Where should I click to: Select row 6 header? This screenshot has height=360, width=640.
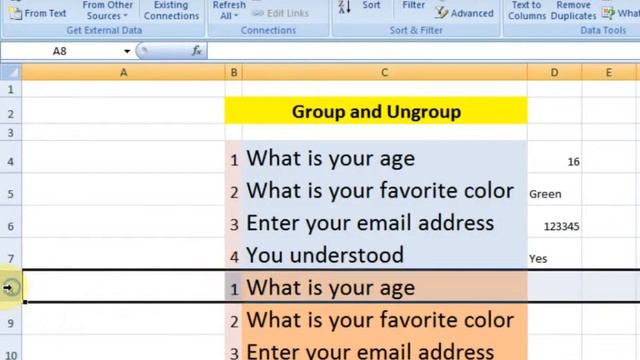tap(11, 222)
